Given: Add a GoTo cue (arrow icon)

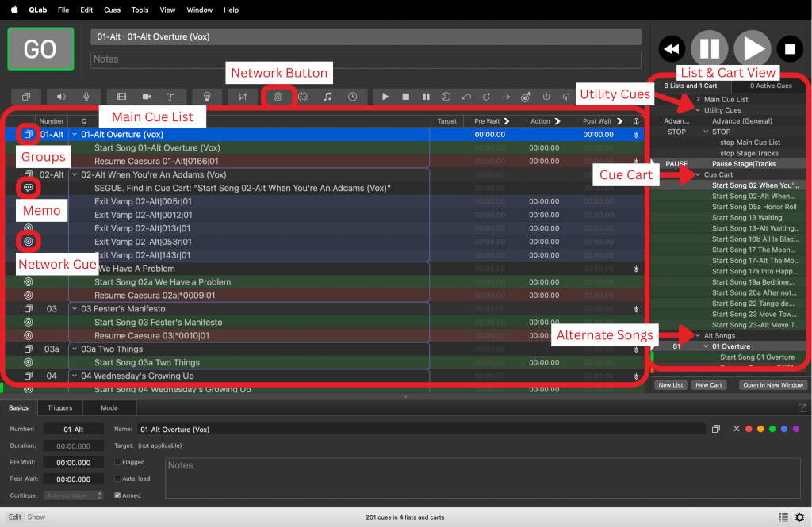Looking at the screenshot, I should pos(506,97).
